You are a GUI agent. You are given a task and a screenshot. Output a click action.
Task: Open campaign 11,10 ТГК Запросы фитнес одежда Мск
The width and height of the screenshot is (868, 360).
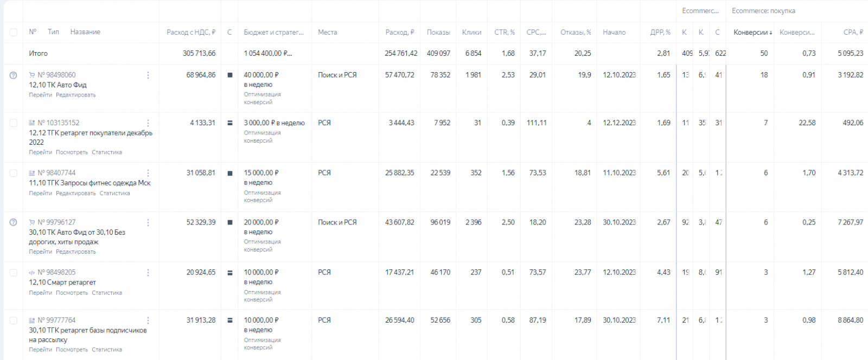tap(90, 183)
